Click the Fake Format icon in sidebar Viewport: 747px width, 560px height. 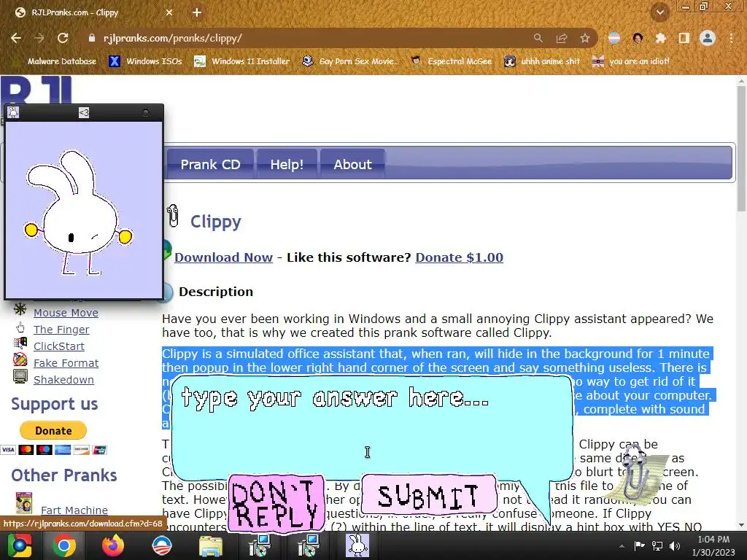pos(20,359)
